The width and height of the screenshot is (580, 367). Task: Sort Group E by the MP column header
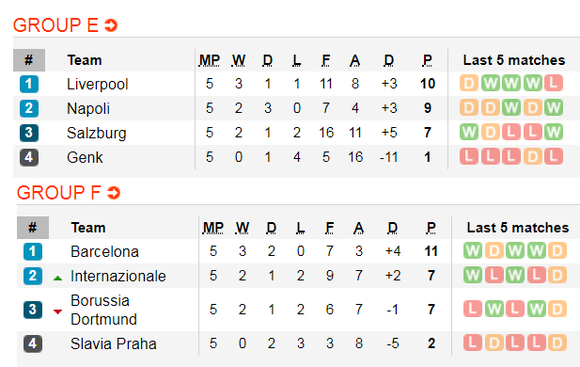[x=209, y=60]
